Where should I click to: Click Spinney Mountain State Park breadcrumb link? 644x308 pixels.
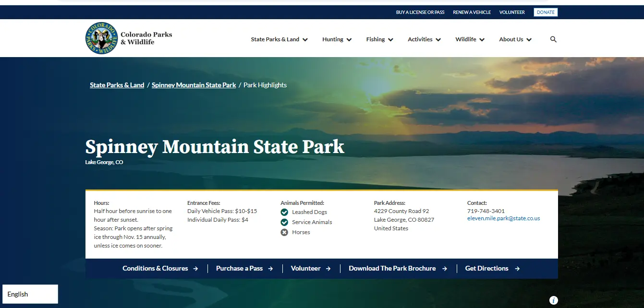click(x=194, y=85)
